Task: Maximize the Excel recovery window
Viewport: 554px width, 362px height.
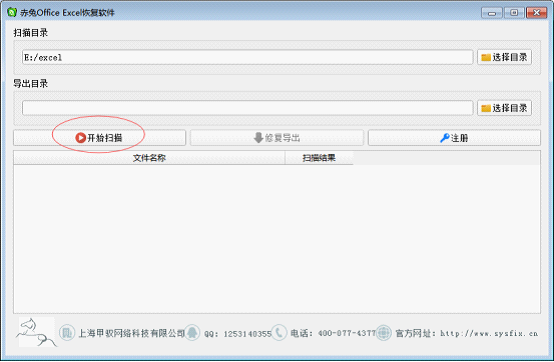Action: coord(514,13)
